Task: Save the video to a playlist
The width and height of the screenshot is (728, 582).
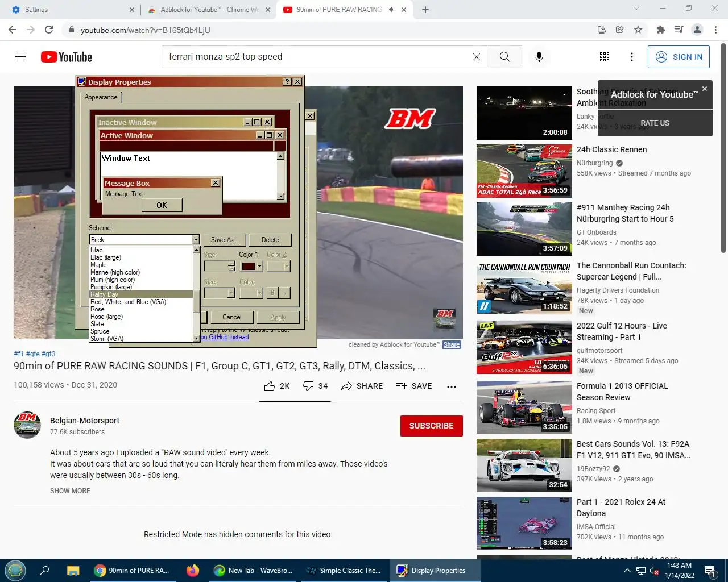Action: coord(414,386)
